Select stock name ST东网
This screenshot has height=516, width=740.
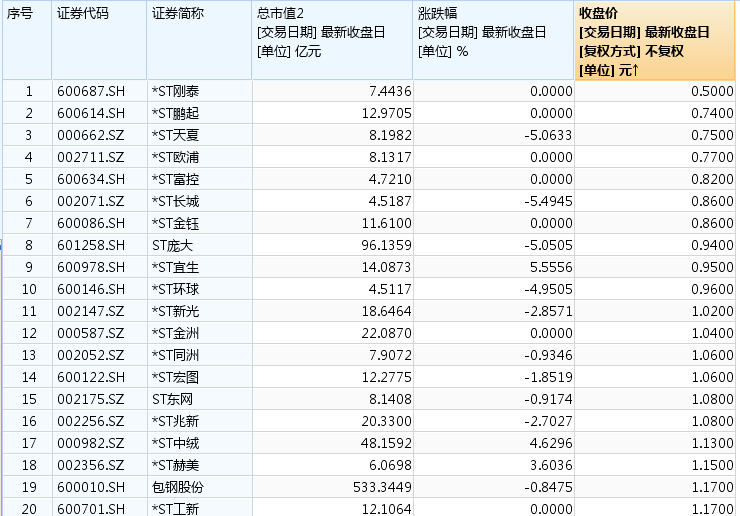coord(172,399)
